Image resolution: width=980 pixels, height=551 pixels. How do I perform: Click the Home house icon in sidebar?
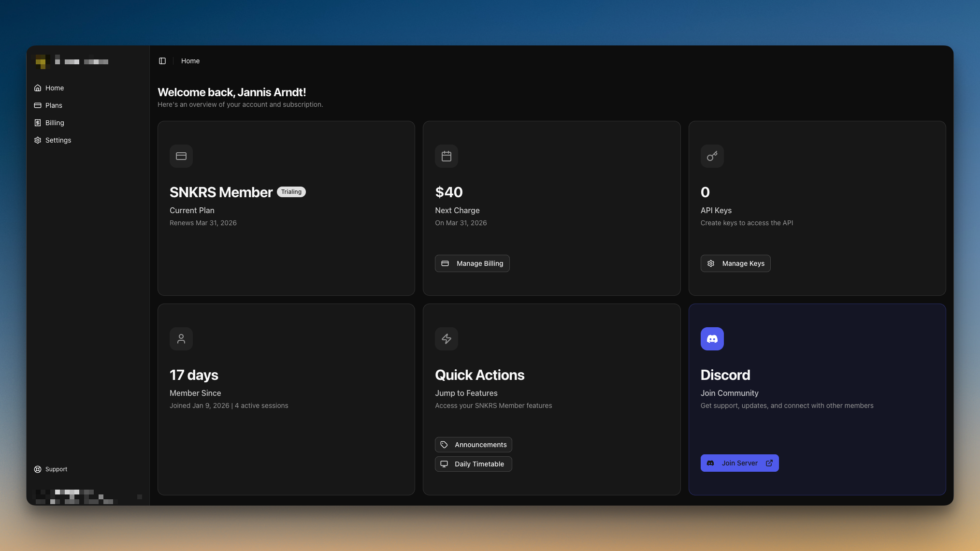(x=38, y=87)
